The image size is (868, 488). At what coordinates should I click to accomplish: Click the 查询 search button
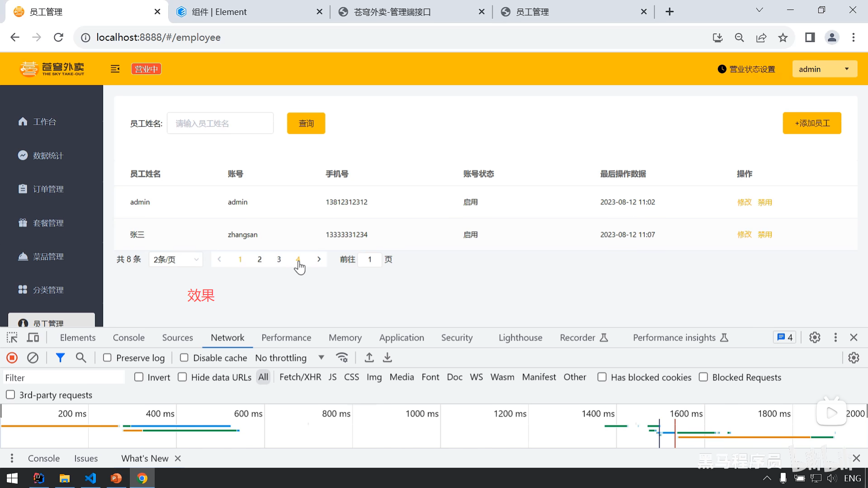[x=306, y=123]
